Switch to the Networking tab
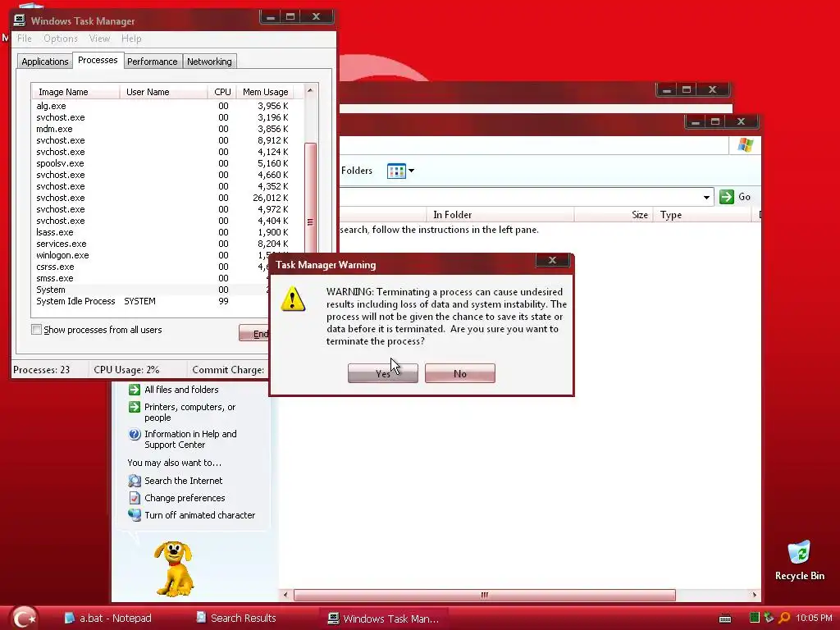 (x=209, y=62)
